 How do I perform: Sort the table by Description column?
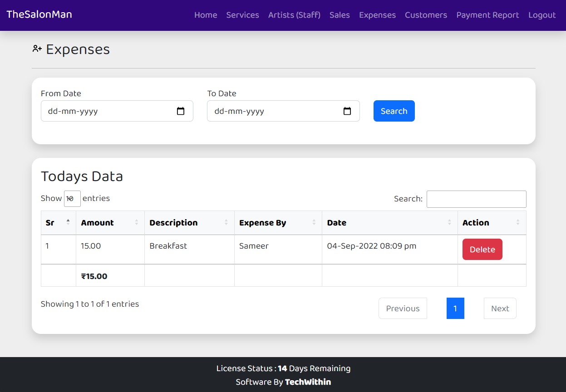(x=189, y=223)
